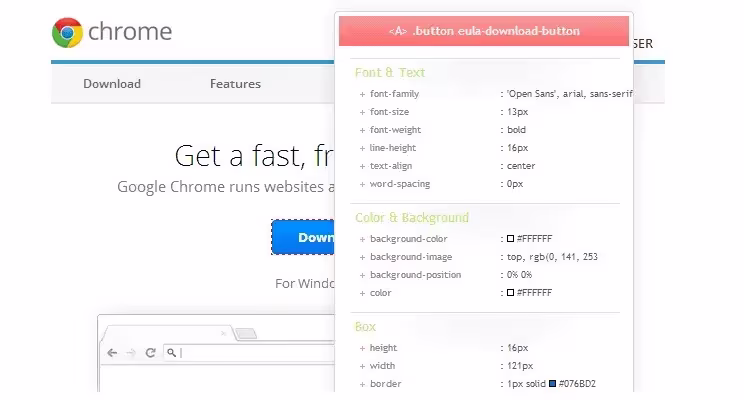The height and width of the screenshot is (400, 744).
Task: Open the Download tab
Action: coord(111,84)
